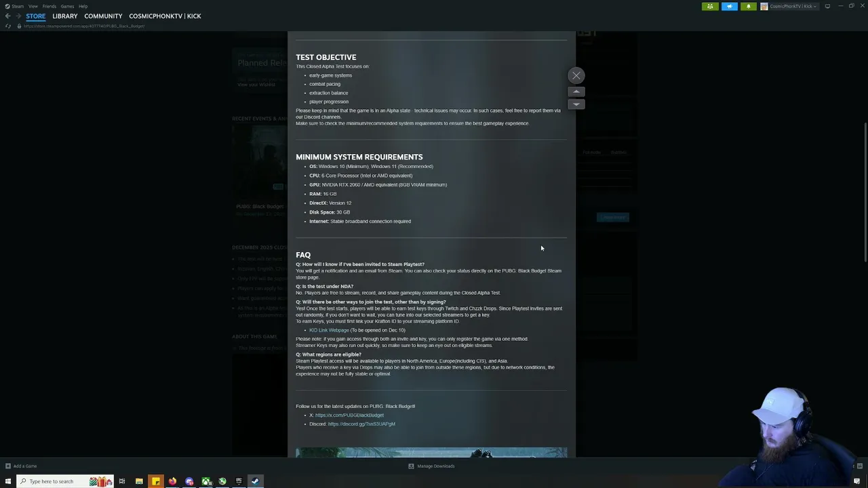Click 'Q: Is the test under NDA?' question
The height and width of the screenshot is (488, 868).
click(x=324, y=286)
